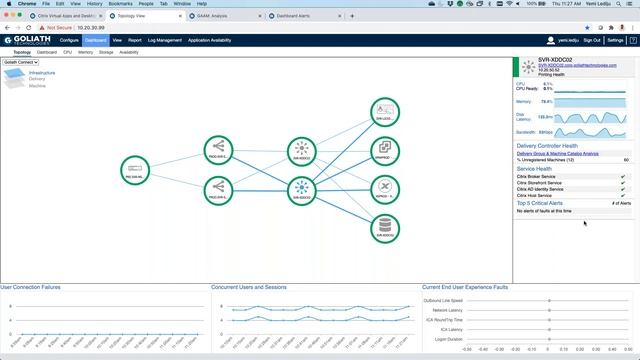The height and width of the screenshot is (360, 640).
Task: Open the Chrome History menu
Action: point(94,4)
